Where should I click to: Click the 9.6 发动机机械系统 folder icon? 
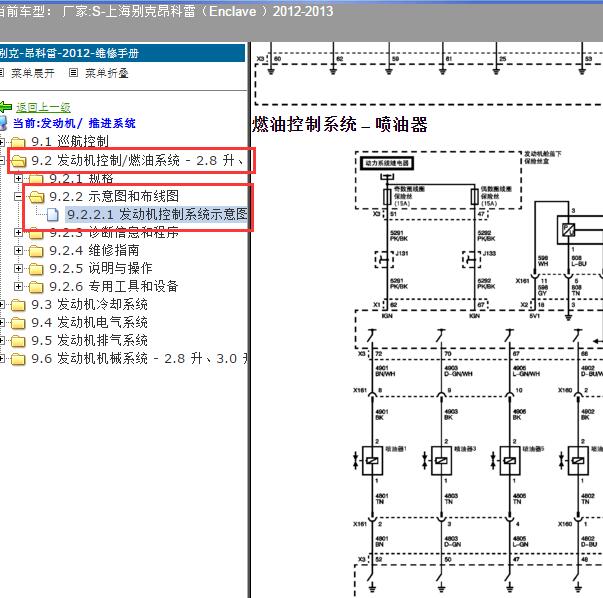(18, 359)
